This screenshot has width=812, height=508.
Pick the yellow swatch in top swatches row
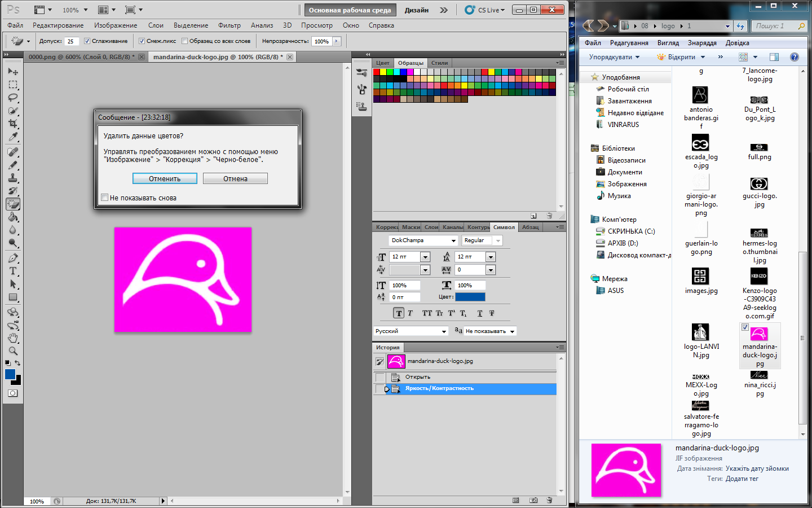(x=383, y=72)
